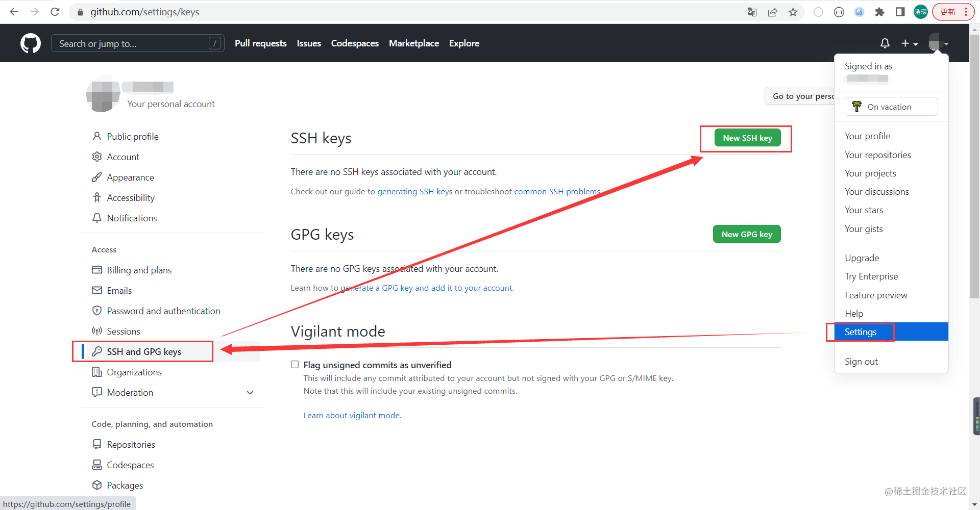Open Repositories settings

click(x=131, y=444)
